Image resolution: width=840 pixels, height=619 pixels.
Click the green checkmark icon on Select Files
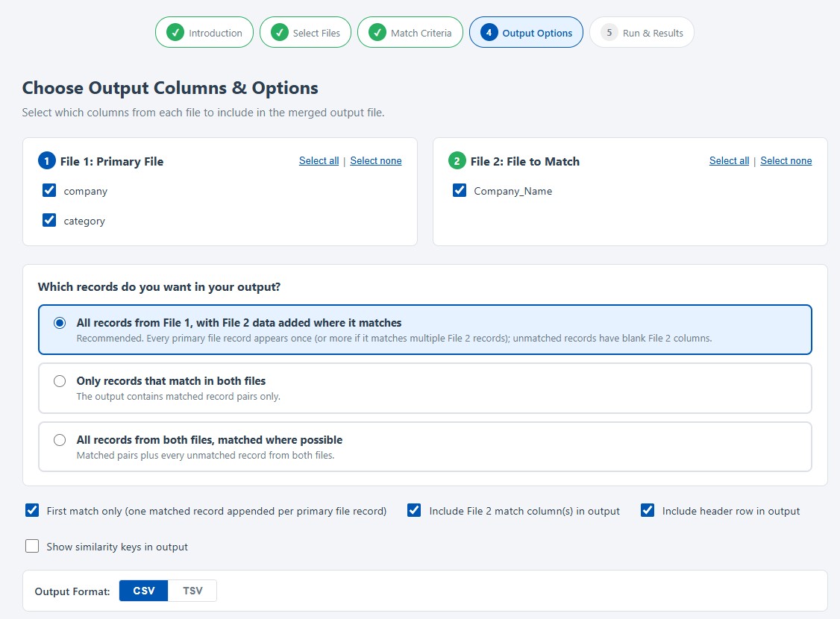coord(280,33)
